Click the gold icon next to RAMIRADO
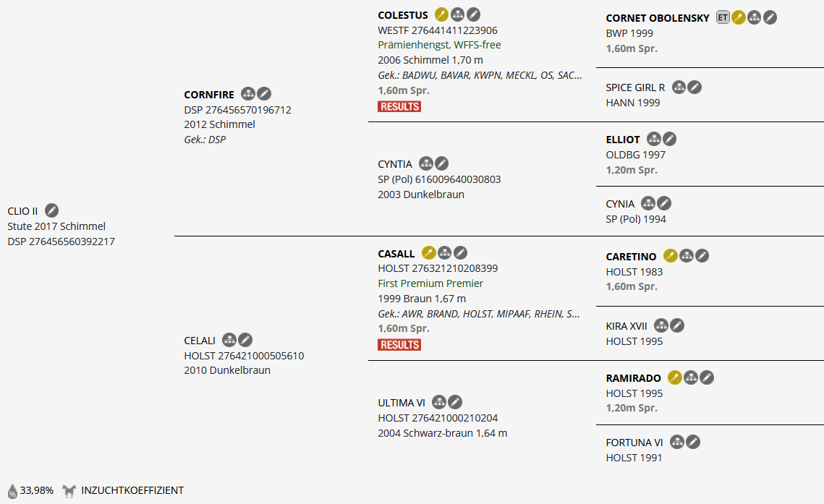The height and width of the screenshot is (504, 824). pos(675,377)
